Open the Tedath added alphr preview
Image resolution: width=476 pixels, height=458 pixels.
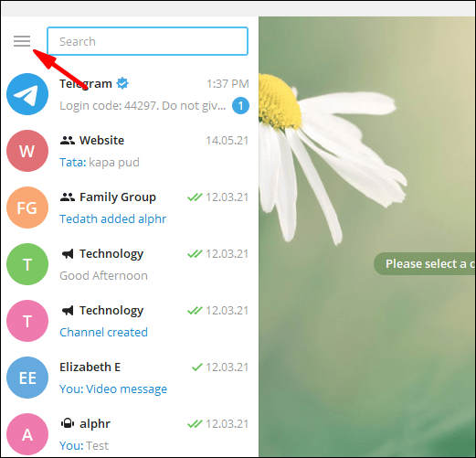(x=113, y=219)
